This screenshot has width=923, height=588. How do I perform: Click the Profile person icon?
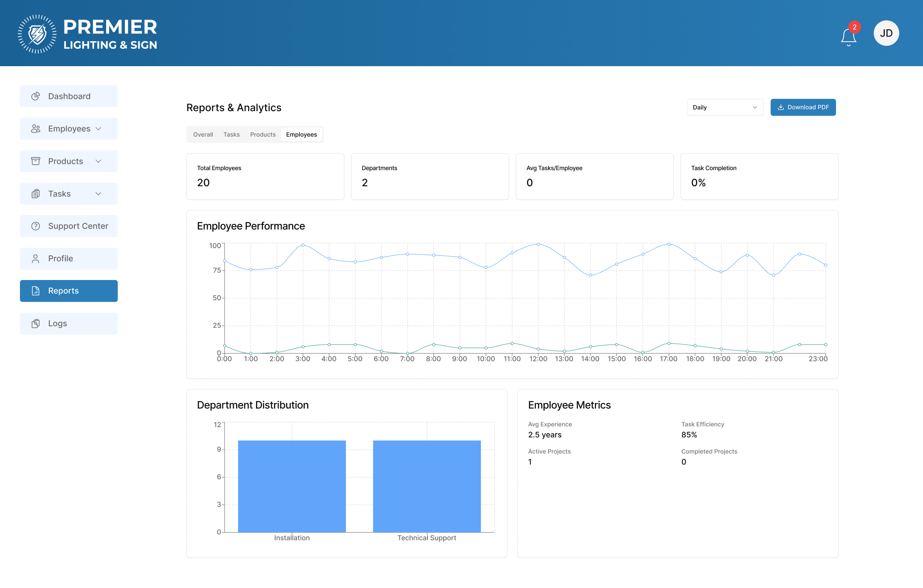pyautogui.click(x=36, y=259)
